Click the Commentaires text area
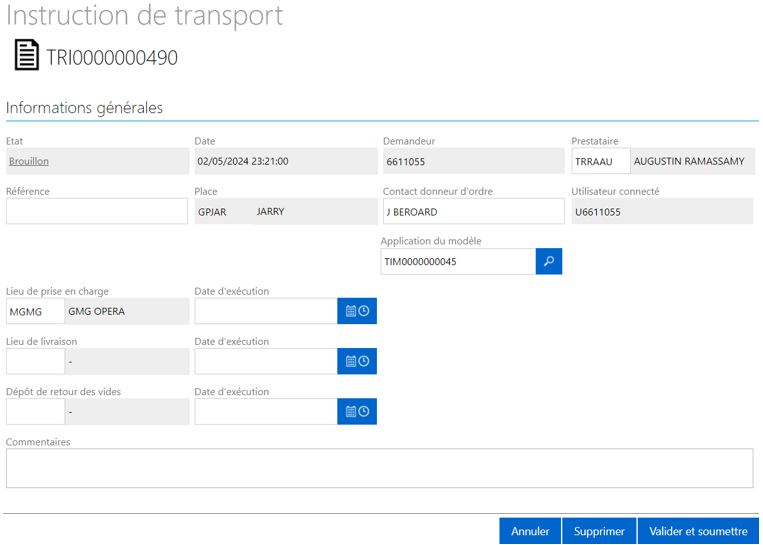The image size is (763, 545). click(x=380, y=468)
